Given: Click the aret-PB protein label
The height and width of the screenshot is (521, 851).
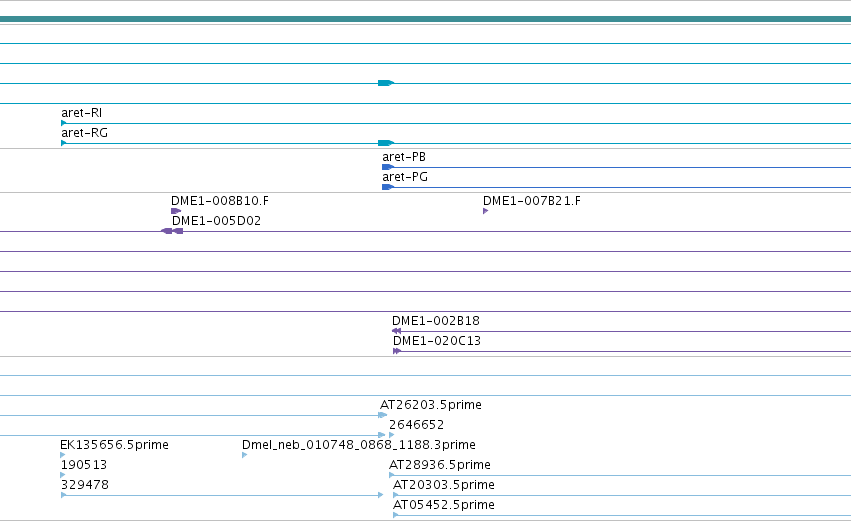Looking at the screenshot, I should click(x=404, y=157).
